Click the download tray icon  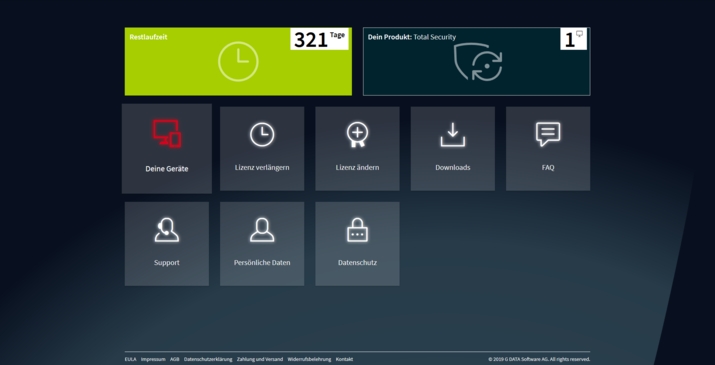(453, 135)
